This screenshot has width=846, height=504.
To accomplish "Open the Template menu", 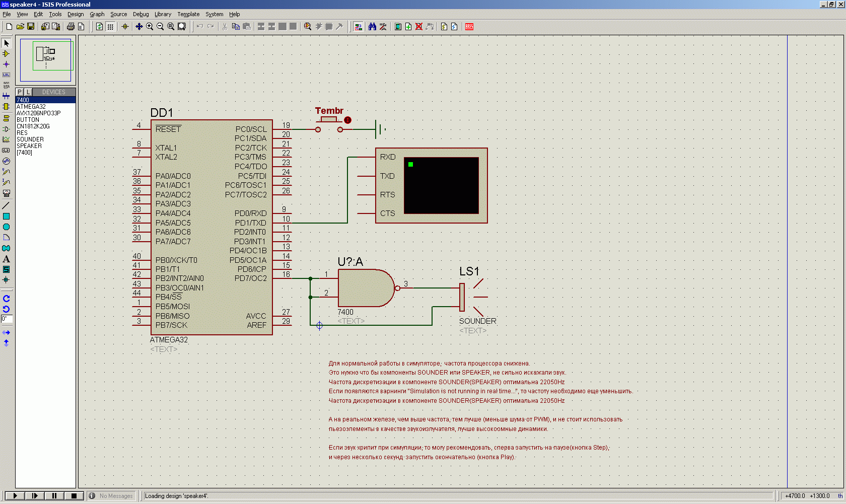I will [x=188, y=14].
